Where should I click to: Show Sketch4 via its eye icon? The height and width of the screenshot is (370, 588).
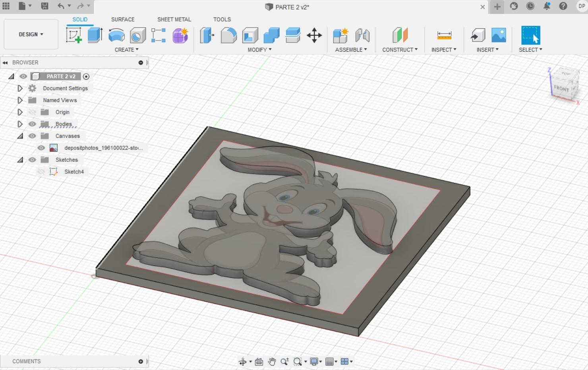pos(41,172)
